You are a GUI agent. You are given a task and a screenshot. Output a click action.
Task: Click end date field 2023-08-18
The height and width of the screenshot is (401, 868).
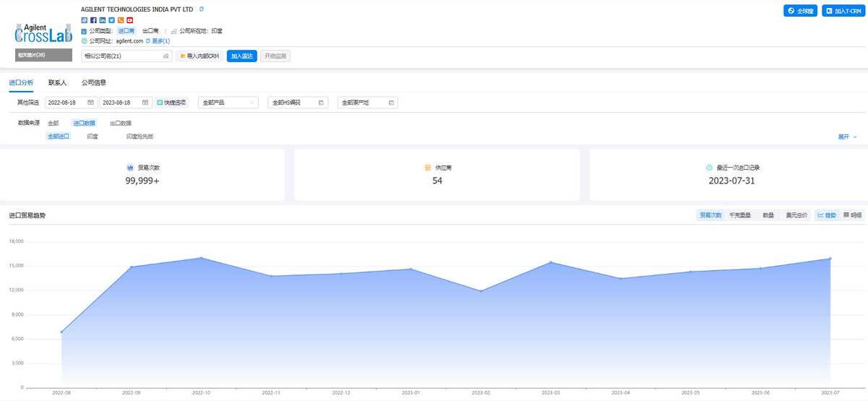126,103
